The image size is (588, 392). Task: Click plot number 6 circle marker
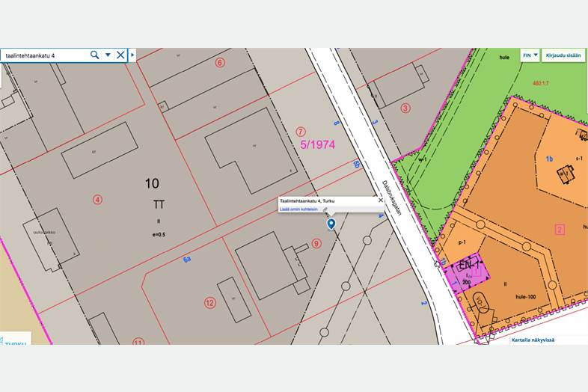tap(220, 63)
